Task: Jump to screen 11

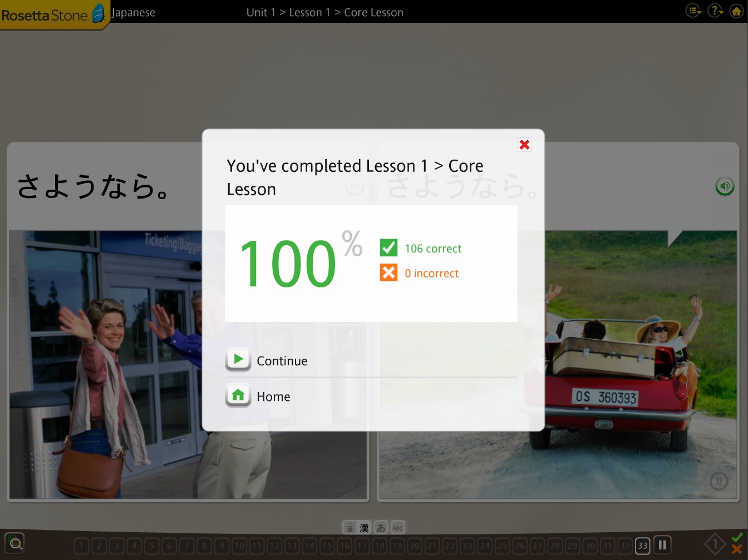Action: point(257,546)
